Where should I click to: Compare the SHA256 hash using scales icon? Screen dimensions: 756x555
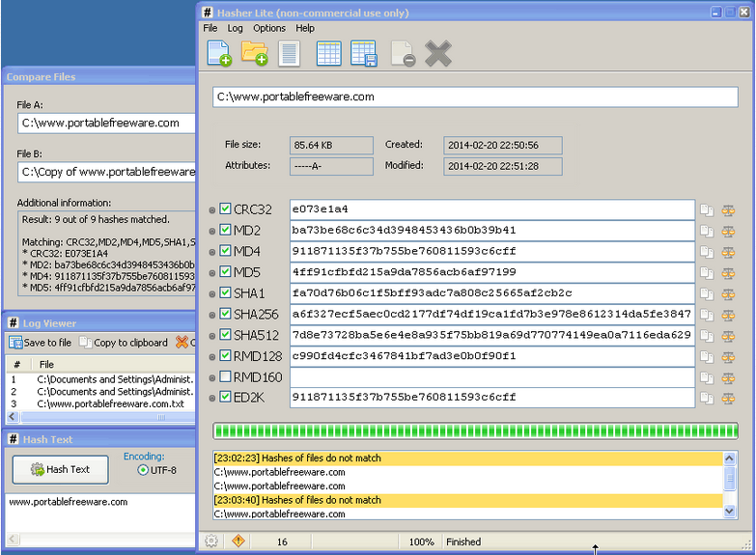(x=728, y=315)
